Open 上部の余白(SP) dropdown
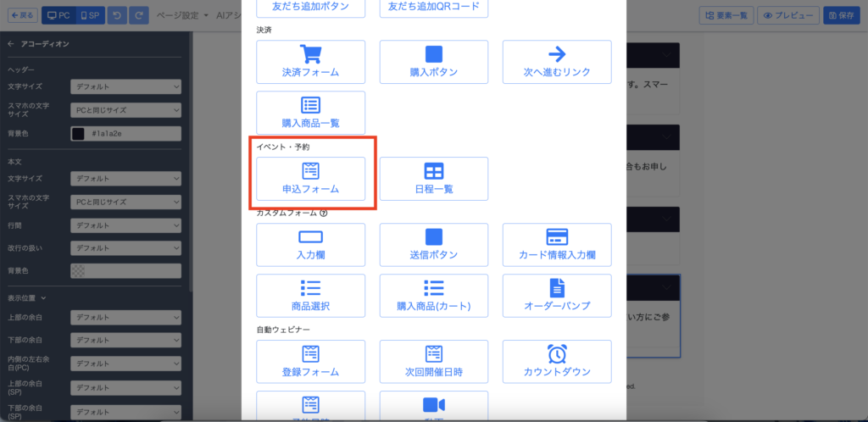868x422 pixels. pos(125,388)
